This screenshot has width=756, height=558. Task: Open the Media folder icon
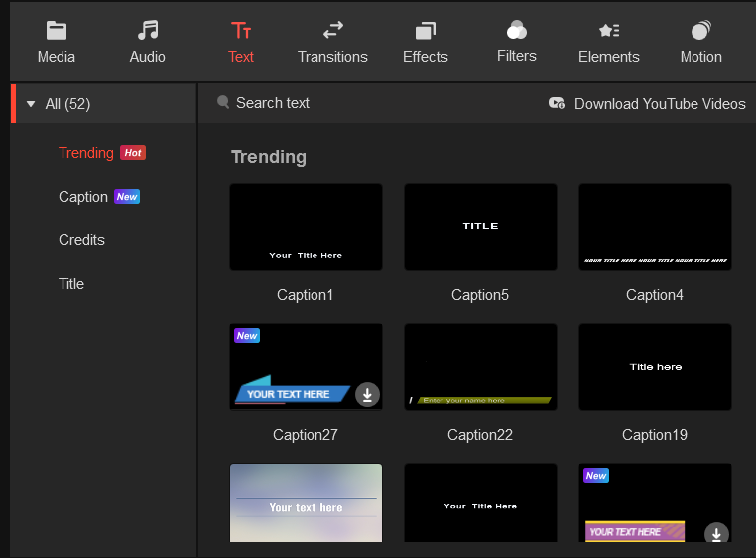click(x=57, y=31)
